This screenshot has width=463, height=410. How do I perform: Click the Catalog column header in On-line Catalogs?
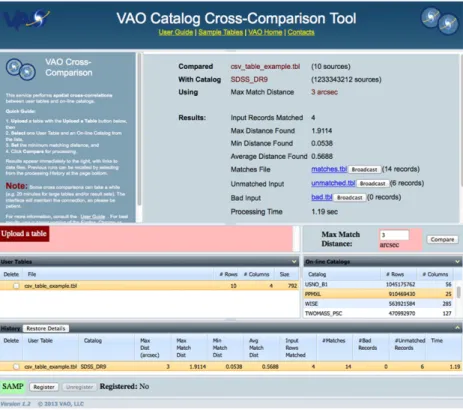click(x=342, y=274)
